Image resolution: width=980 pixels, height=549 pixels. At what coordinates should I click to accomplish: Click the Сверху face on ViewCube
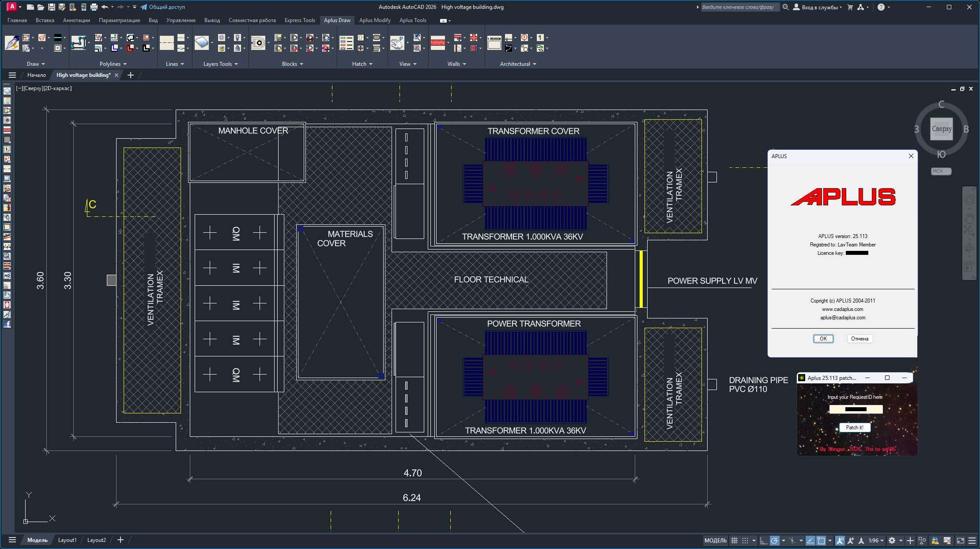[x=941, y=129]
